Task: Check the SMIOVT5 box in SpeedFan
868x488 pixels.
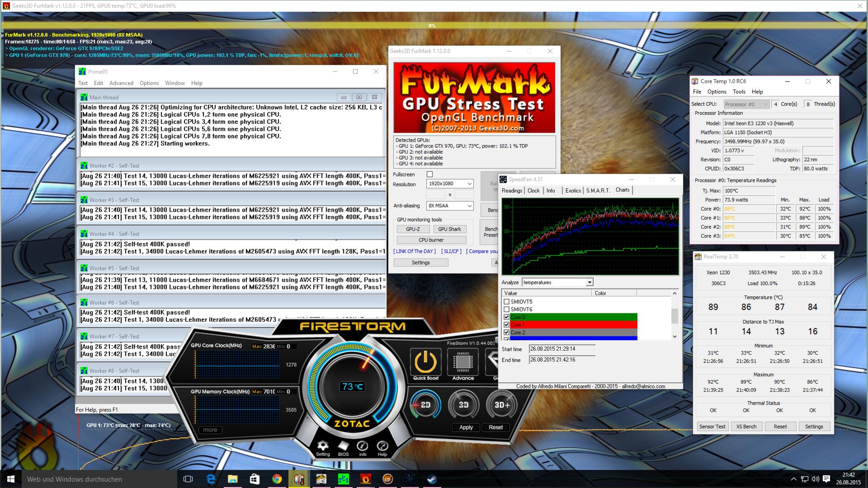Action: (x=507, y=302)
